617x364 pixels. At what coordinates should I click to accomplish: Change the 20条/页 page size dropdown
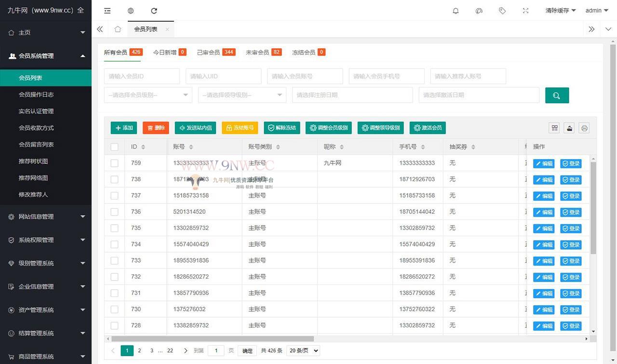[303, 351]
